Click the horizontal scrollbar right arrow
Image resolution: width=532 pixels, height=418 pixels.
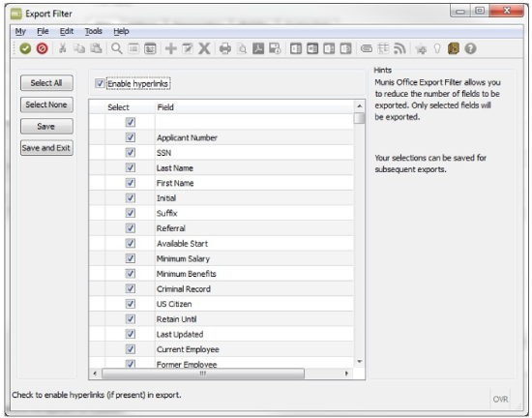click(346, 373)
